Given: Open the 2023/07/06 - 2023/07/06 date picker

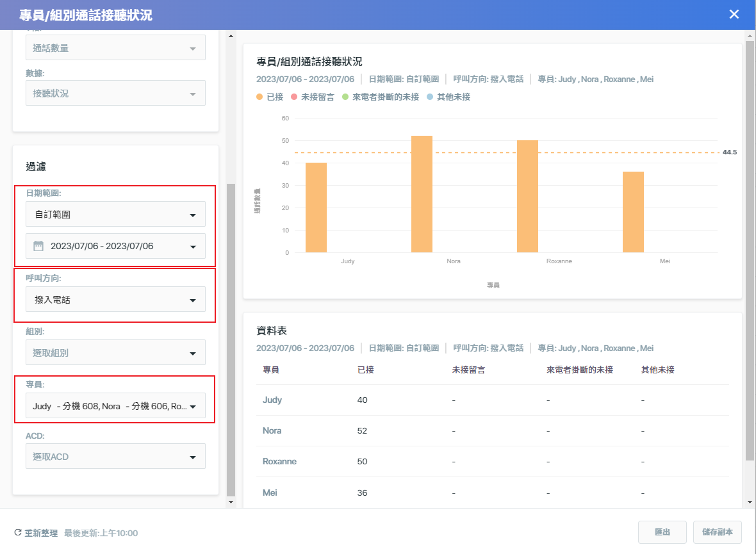Looking at the screenshot, I should (116, 246).
